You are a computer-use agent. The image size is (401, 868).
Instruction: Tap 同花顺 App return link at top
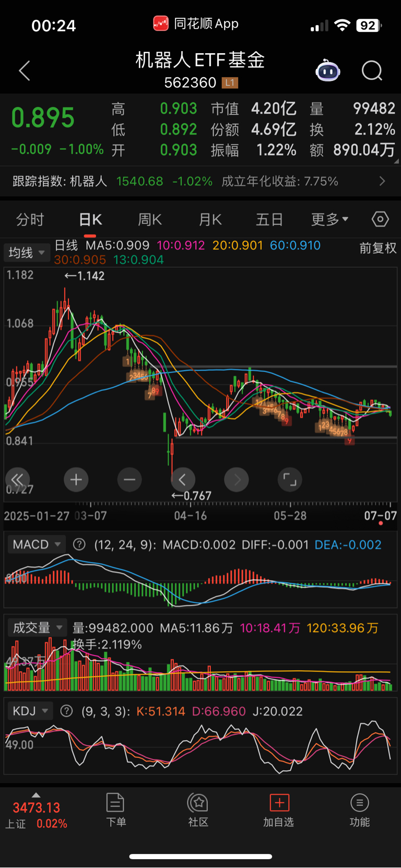[196, 23]
